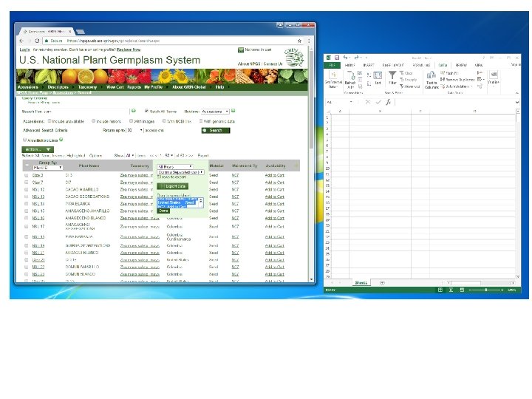Adjust the Excel zoom slider
This screenshot has width=532, height=399.
[486, 290]
